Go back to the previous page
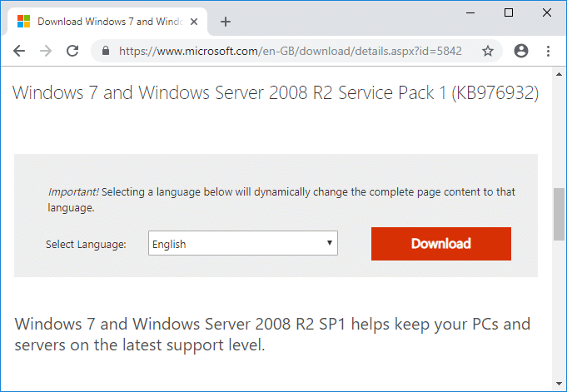The image size is (567, 392). (19, 51)
